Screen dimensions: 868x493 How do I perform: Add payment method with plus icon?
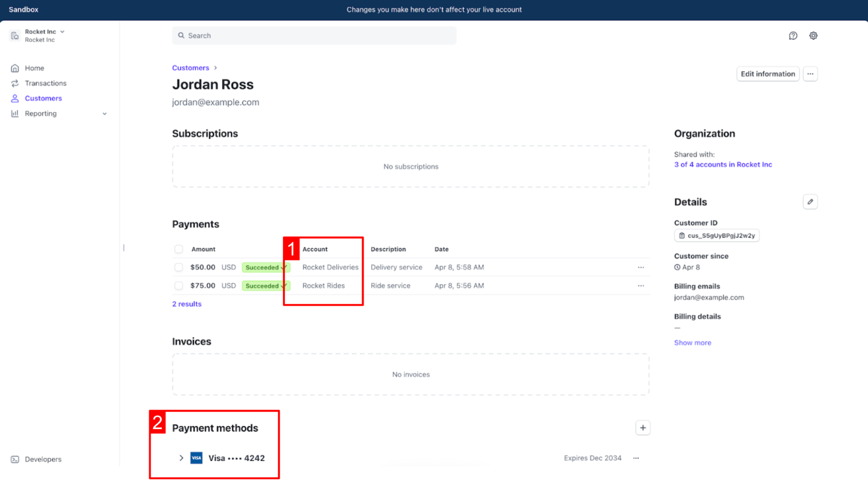point(643,428)
